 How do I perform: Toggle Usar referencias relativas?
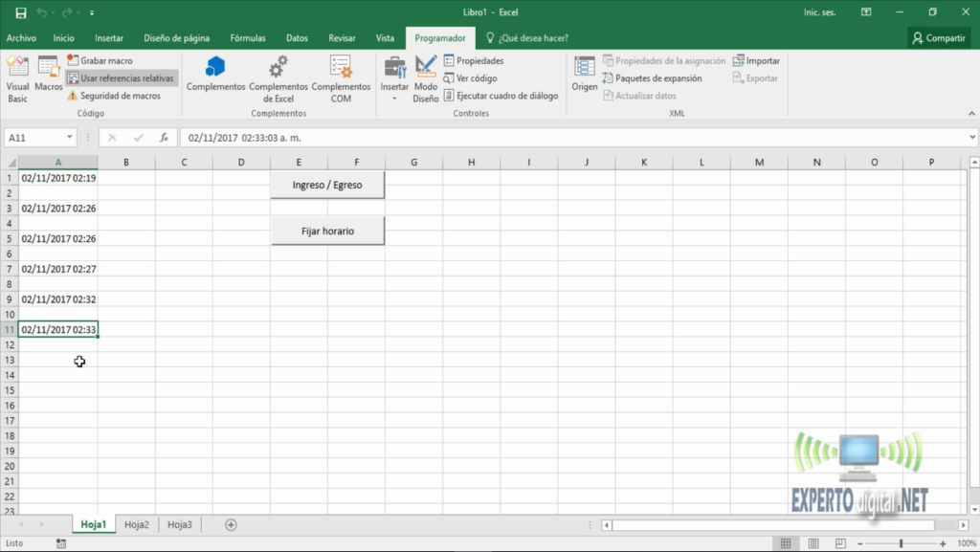[x=120, y=77]
